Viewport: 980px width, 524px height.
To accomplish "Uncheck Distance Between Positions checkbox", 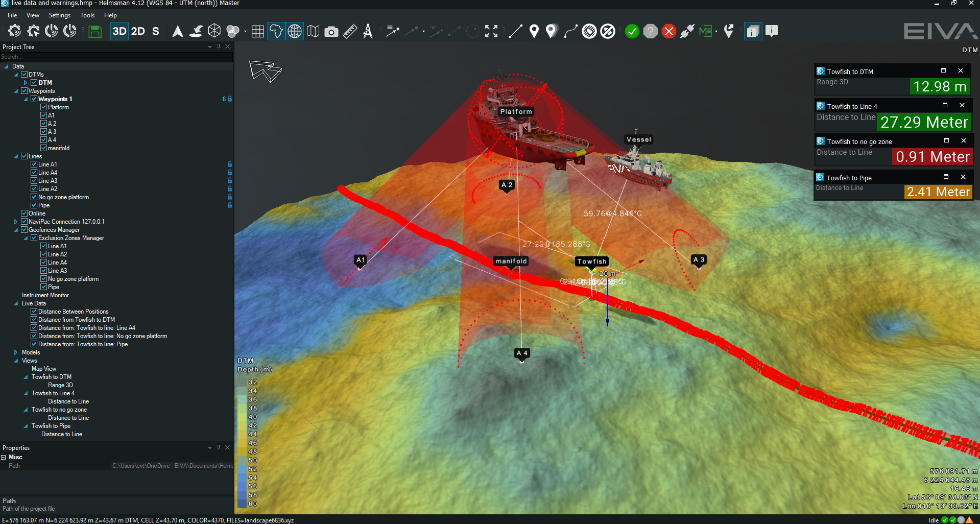I will coord(34,312).
